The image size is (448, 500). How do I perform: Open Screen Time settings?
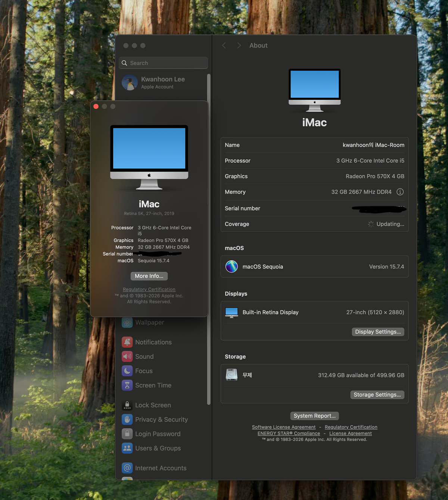tap(163, 385)
